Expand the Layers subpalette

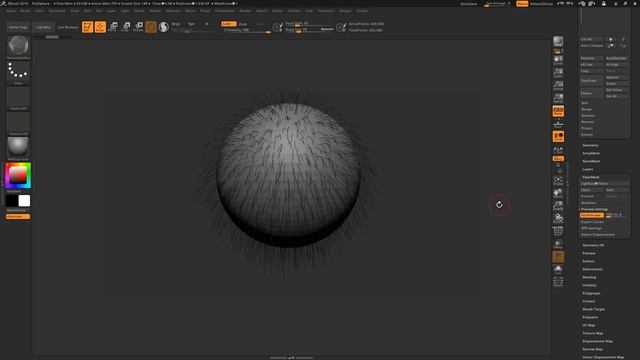click(588, 169)
